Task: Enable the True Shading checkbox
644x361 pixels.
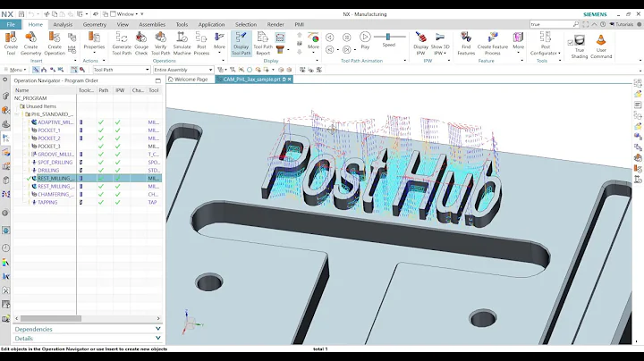Action: point(570,42)
